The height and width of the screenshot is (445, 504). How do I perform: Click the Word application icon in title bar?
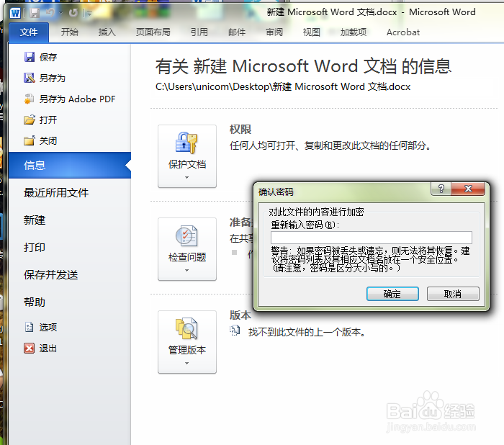[x=15, y=13]
